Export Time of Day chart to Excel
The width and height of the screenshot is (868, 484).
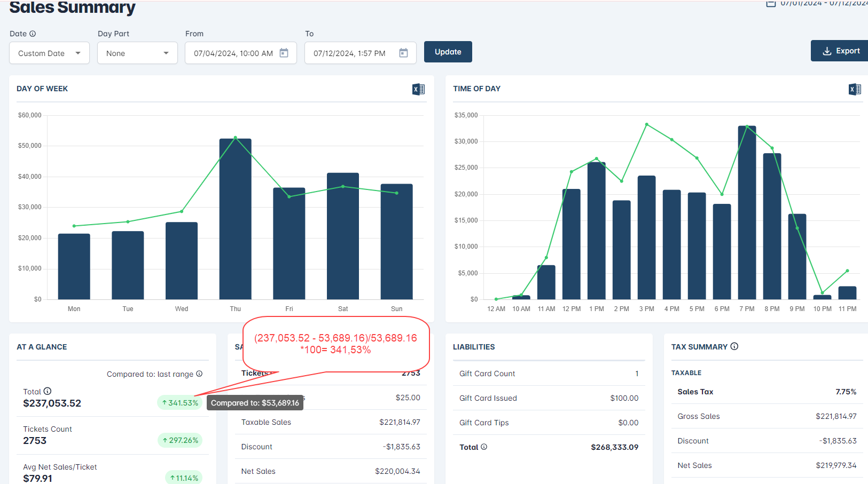click(855, 89)
